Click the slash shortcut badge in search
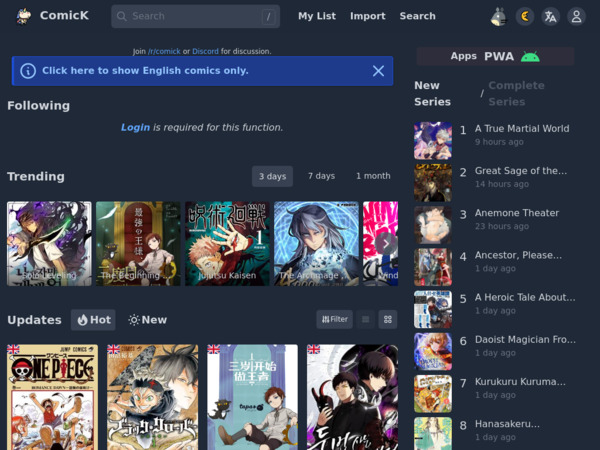Viewport: 600px width, 450px height. click(269, 16)
